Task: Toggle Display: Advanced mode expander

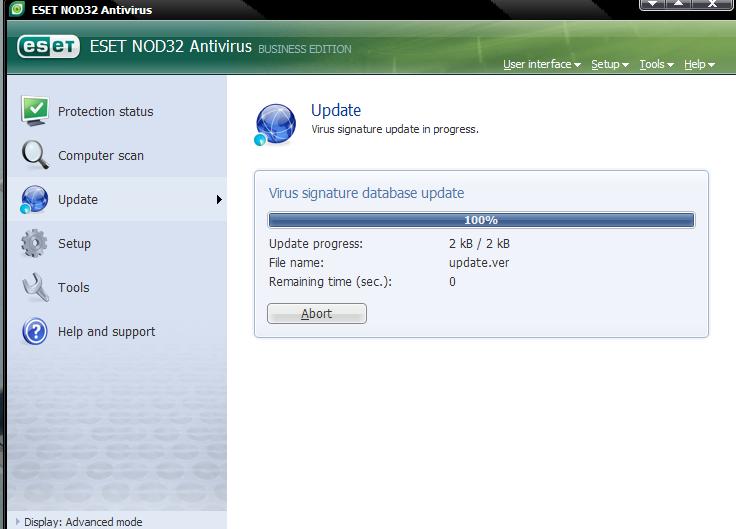Action: [18, 521]
